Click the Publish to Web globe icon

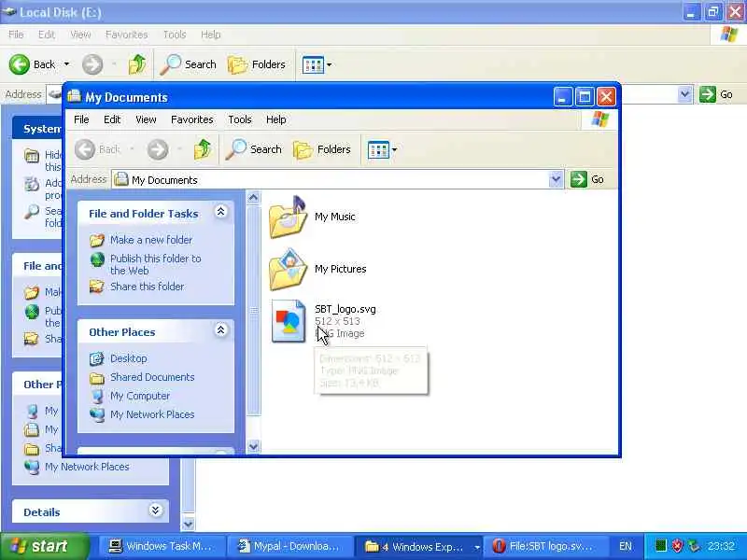coord(97,260)
